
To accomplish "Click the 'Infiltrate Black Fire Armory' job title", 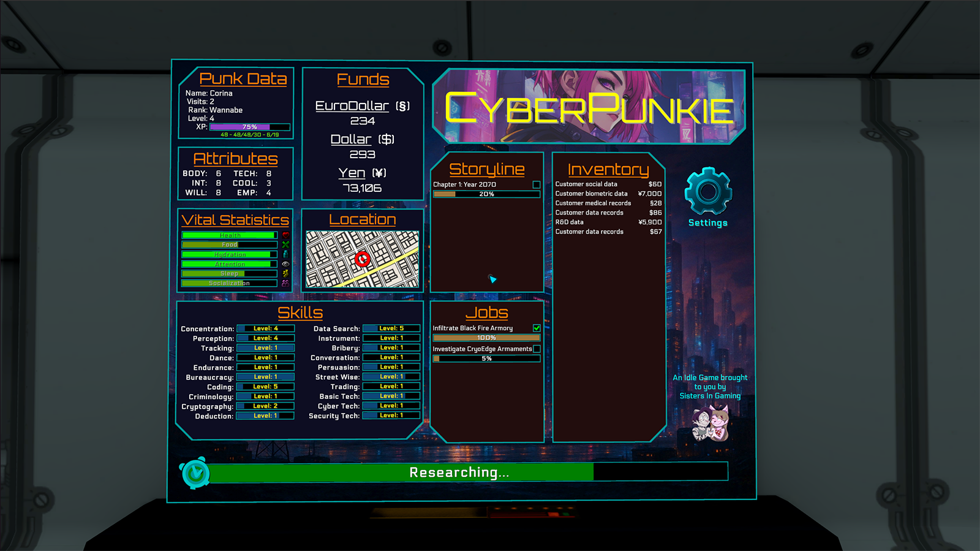I will [473, 328].
